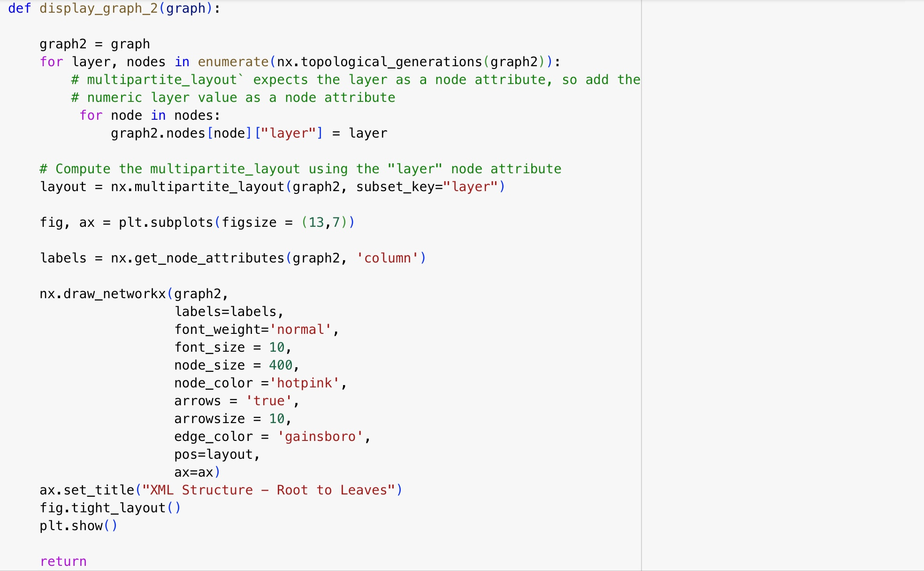Image resolution: width=924 pixels, height=571 pixels.
Task: Select the return statement at bottom
Action: pyautogui.click(x=62, y=561)
